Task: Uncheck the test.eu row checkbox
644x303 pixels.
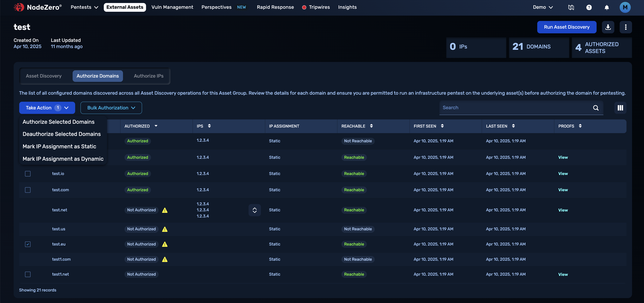Action: (x=28, y=244)
